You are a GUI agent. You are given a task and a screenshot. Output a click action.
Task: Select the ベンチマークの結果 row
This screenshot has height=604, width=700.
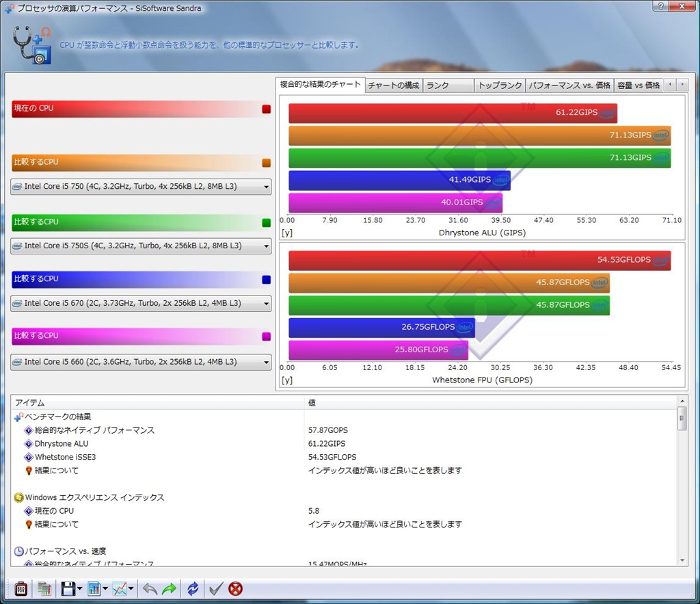click(x=344, y=417)
